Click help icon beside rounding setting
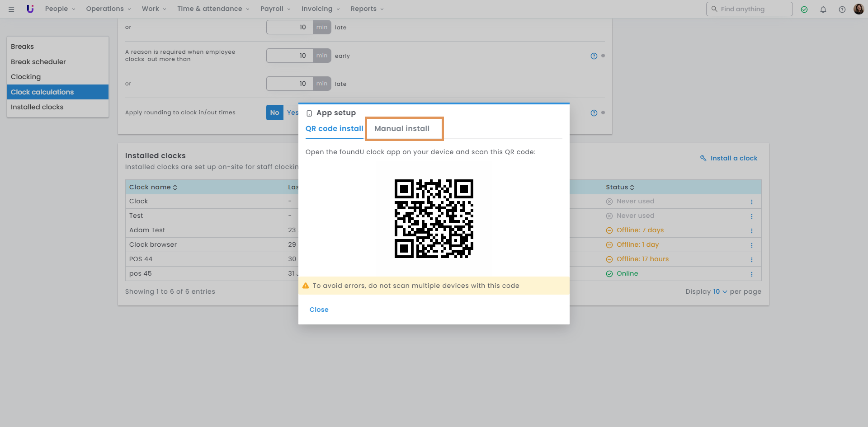Screen dimensions: 868x427 pos(594,113)
